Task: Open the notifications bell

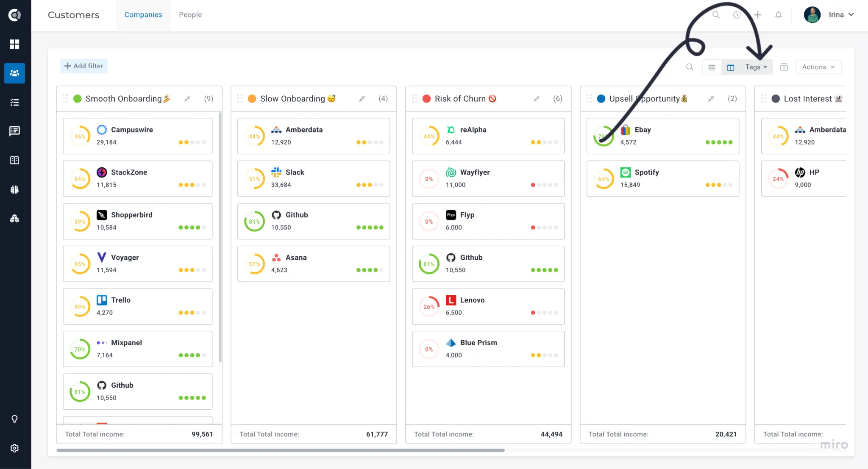Action: coord(779,15)
